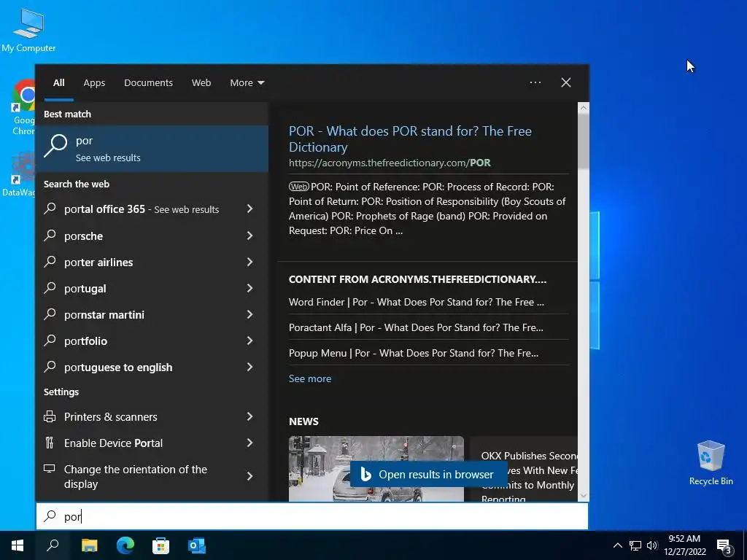Open 'POR - What does POR stand for' link

pyautogui.click(x=410, y=139)
